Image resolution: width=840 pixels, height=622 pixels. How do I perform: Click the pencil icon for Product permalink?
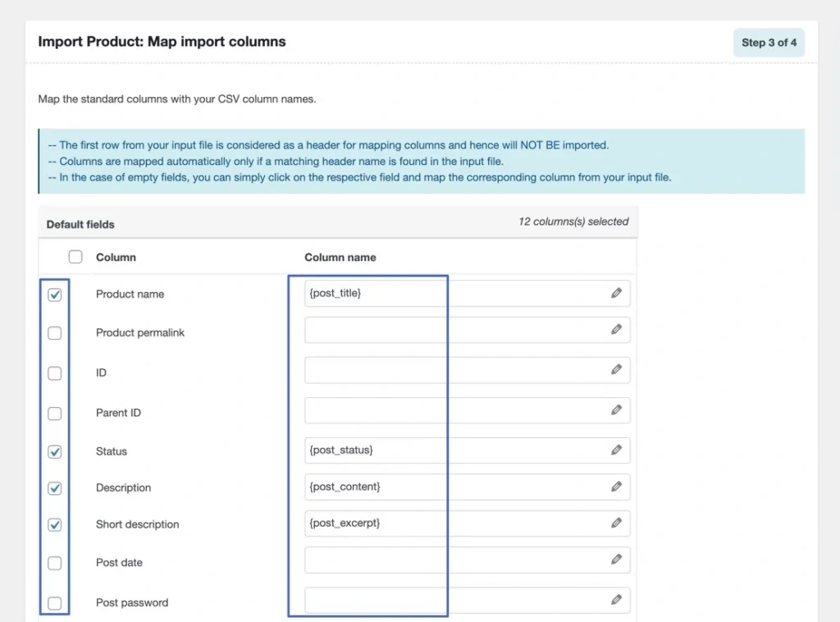[x=616, y=330]
